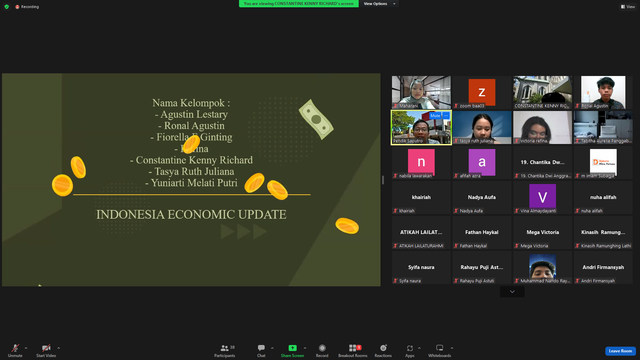Viewport: 640px width, 360px height.
Task: Click the three play arrows on the slide
Action: pyautogui.click(x=244, y=231)
